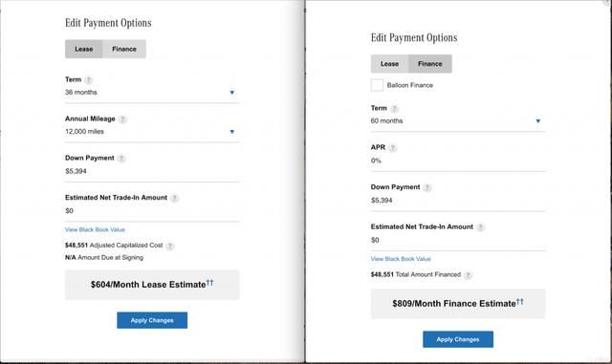
Task: Open the 12,000 miles mileage dropdown
Action: click(x=152, y=132)
